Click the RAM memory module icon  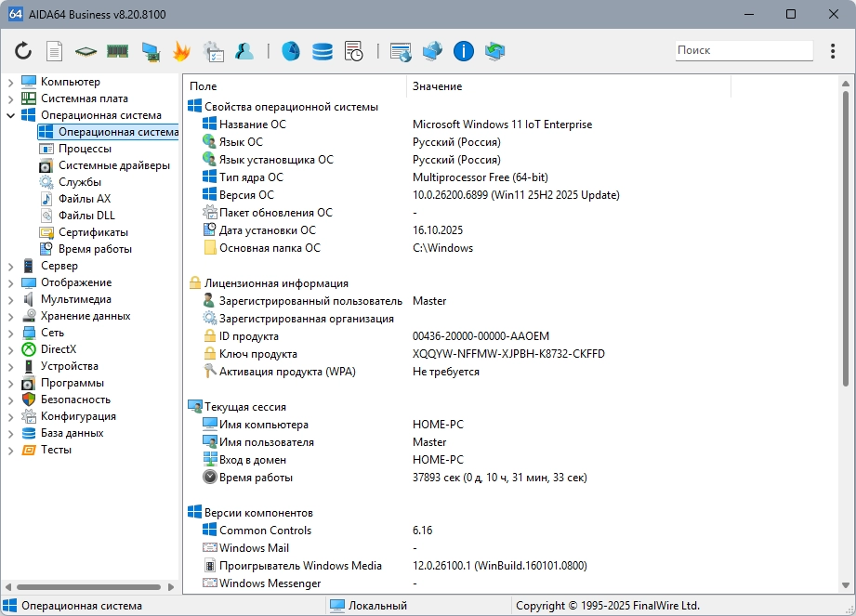click(117, 51)
